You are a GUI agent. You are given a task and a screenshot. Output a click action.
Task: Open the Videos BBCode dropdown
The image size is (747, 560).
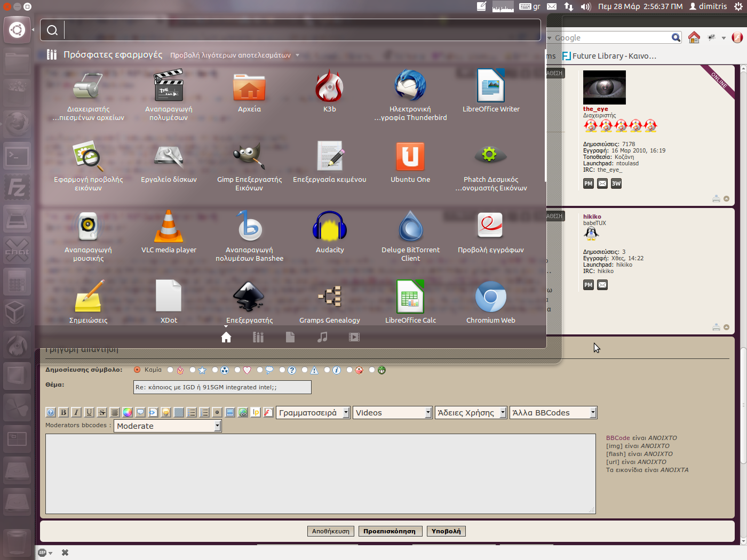(392, 413)
